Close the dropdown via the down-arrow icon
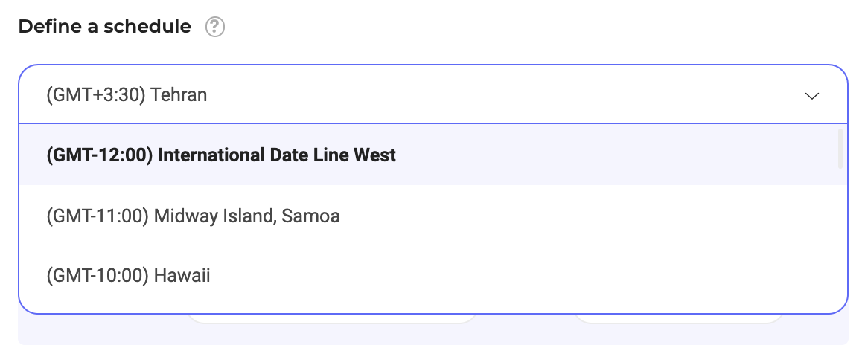Image resolution: width=868 pixels, height=348 pixels. click(x=811, y=96)
